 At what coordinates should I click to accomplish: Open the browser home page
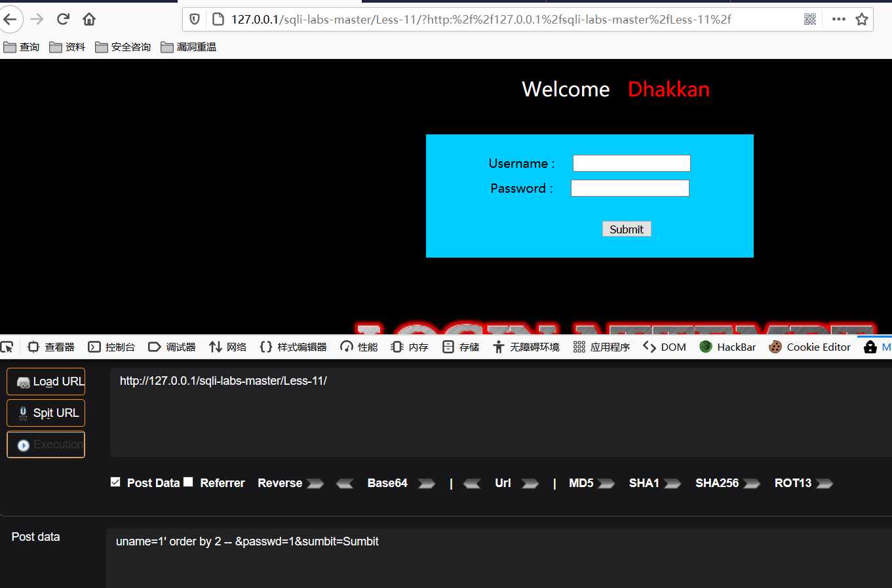click(89, 19)
